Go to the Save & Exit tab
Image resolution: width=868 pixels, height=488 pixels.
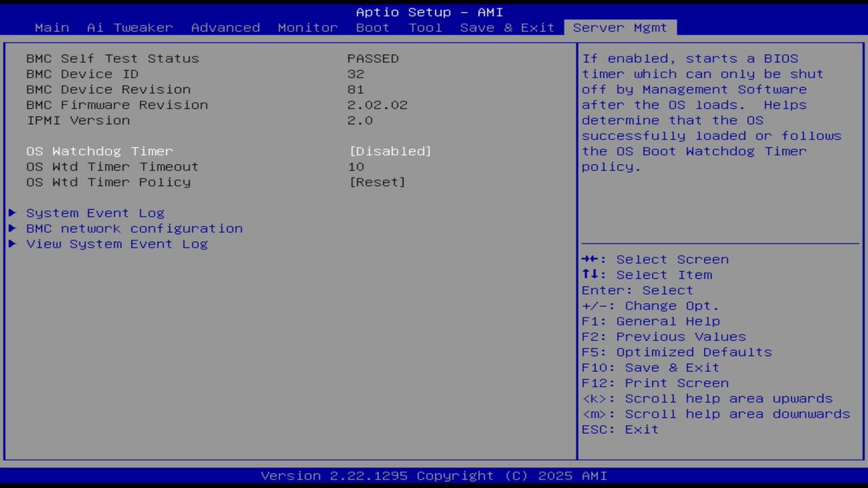click(x=507, y=27)
